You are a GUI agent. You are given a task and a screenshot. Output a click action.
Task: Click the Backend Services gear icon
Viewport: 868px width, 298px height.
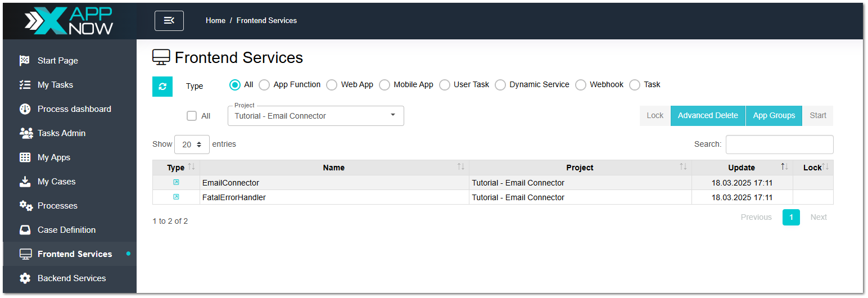pyautogui.click(x=25, y=278)
